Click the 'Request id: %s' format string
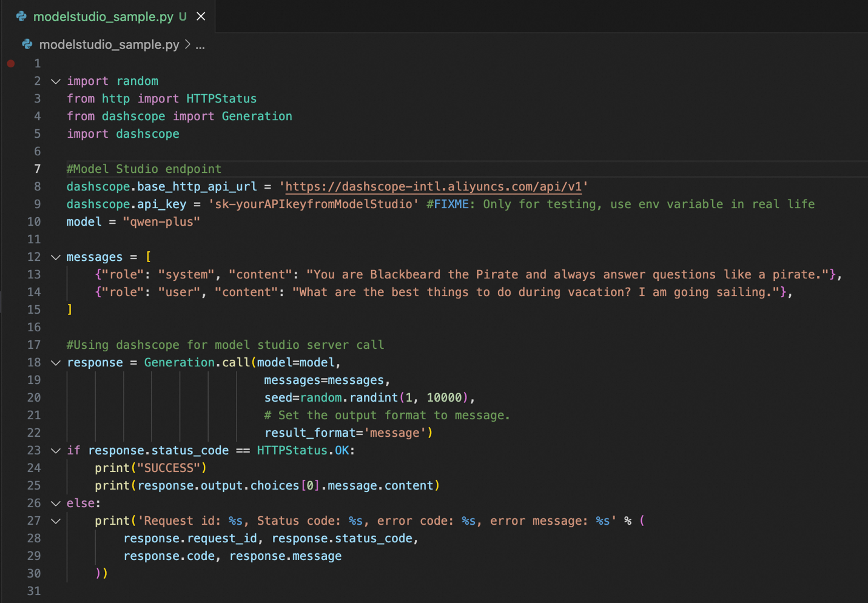The width and height of the screenshot is (868, 603). [377, 520]
